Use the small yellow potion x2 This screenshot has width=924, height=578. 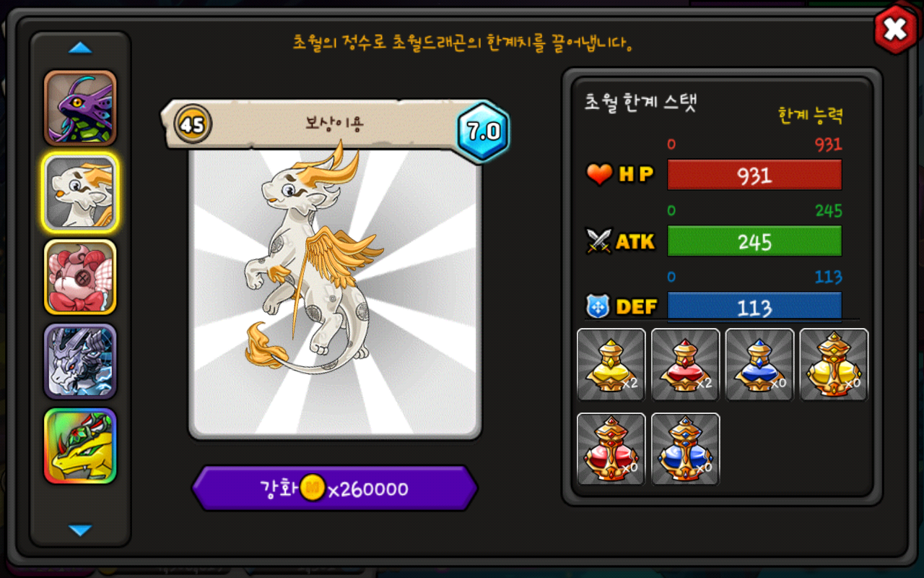click(x=611, y=365)
